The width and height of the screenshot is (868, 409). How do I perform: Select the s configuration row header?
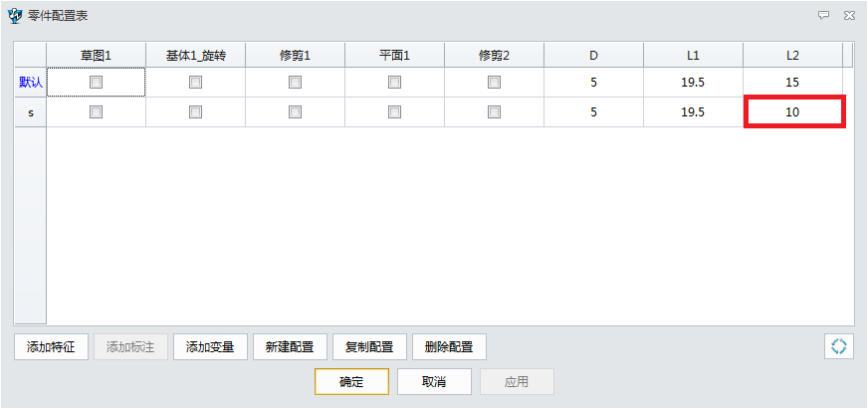[x=31, y=112]
